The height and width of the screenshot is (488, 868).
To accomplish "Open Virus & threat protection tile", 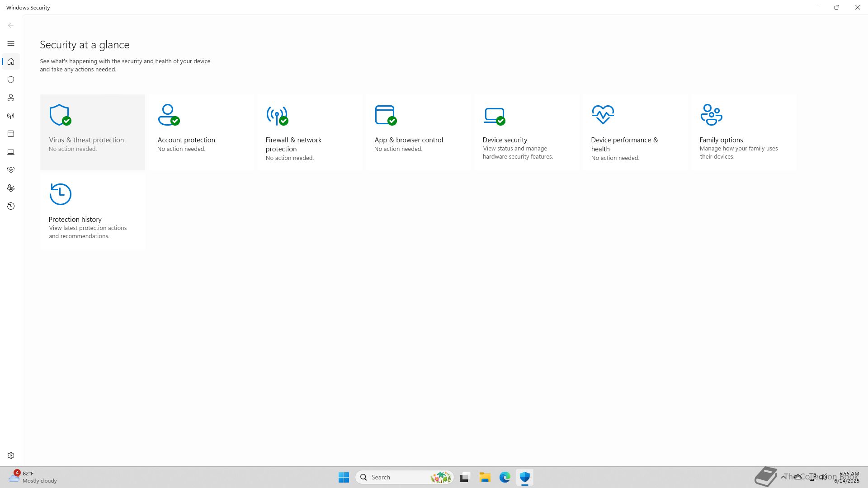I will [x=92, y=132].
